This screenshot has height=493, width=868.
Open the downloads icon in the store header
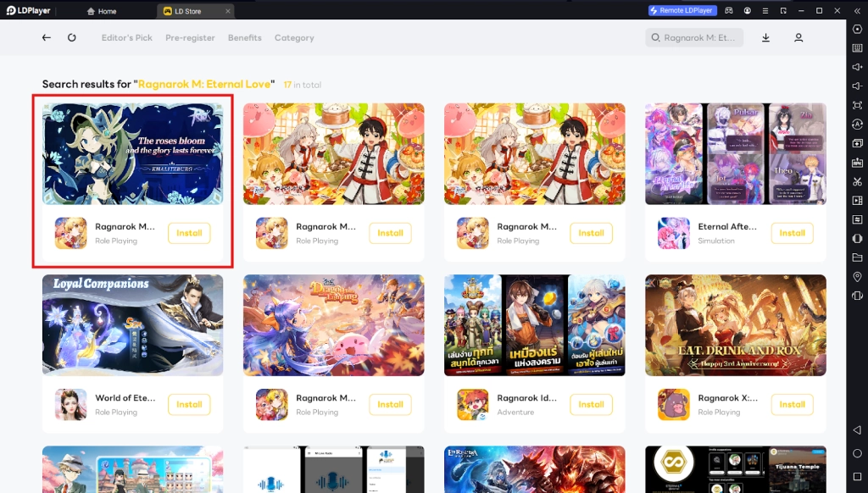[765, 38]
